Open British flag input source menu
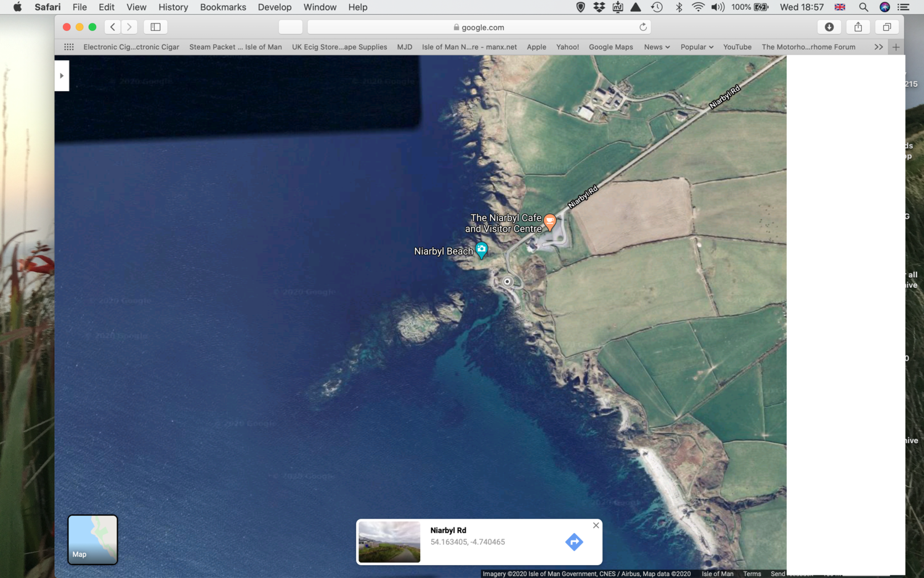Viewport: 924px width, 578px height. 840,7
